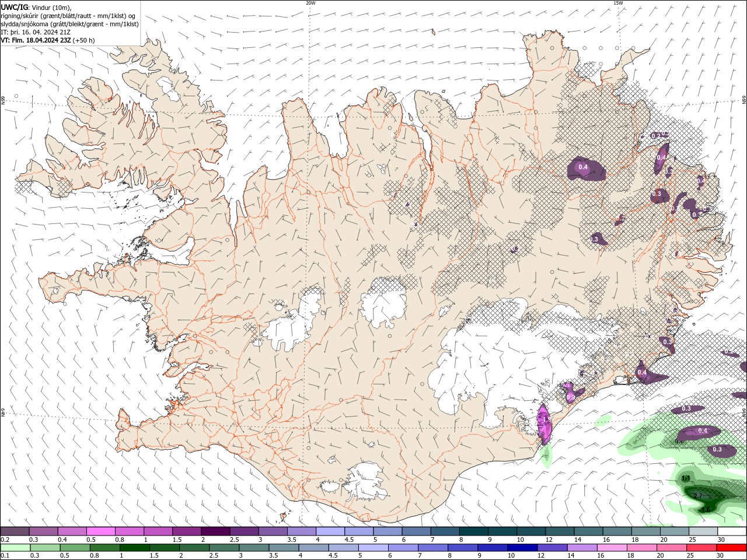Image resolution: width=747 pixels, height=560 pixels.
Task: Click the 12 violet swatch in rain legend
Action: click(552, 548)
